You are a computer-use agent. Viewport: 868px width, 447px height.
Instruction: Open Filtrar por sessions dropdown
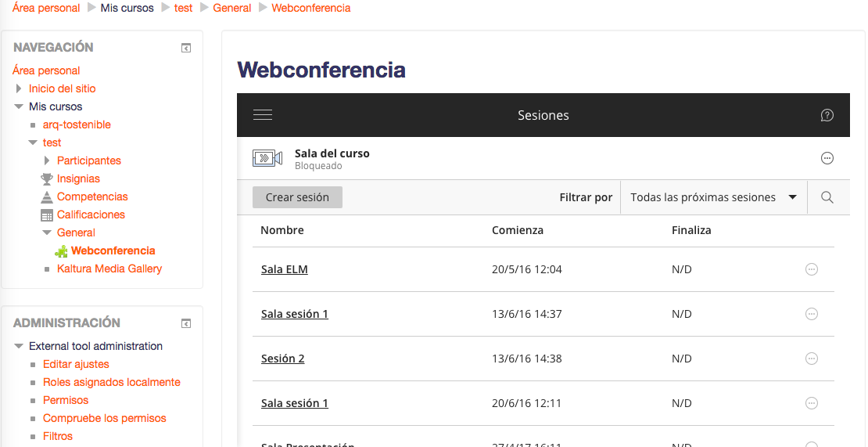[x=713, y=197]
